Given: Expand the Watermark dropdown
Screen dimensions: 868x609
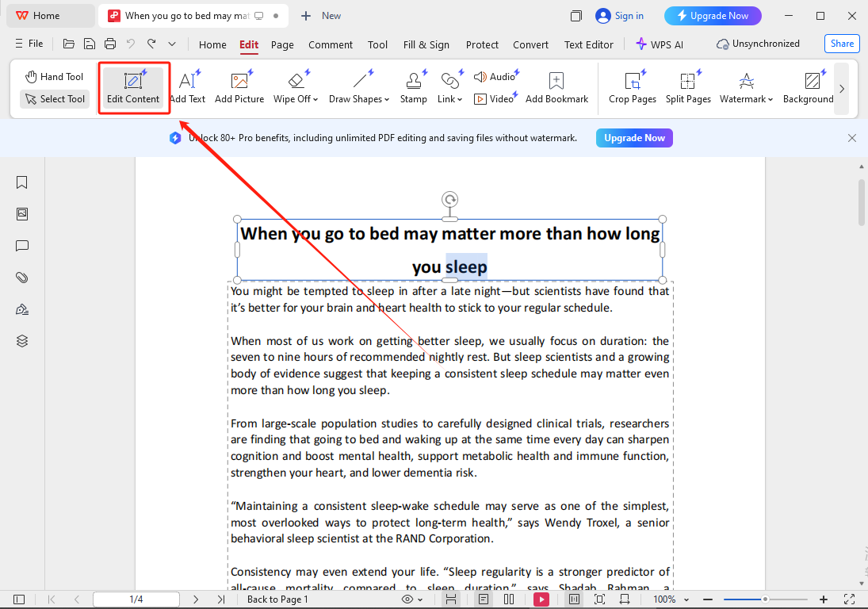Looking at the screenshot, I should (746, 99).
